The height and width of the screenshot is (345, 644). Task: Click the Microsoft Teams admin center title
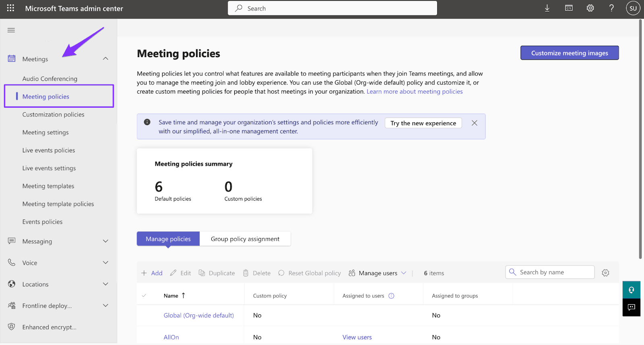(x=74, y=8)
